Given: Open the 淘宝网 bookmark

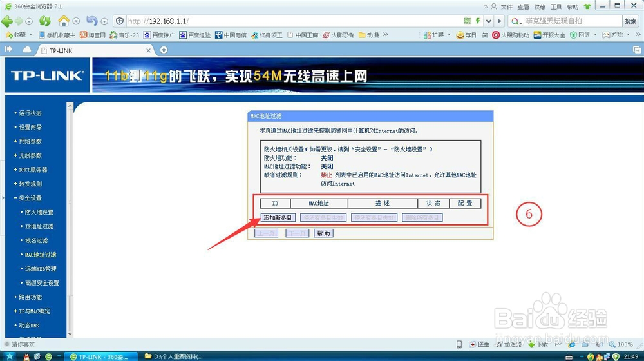Looking at the screenshot, I should click(x=92, y=35).
